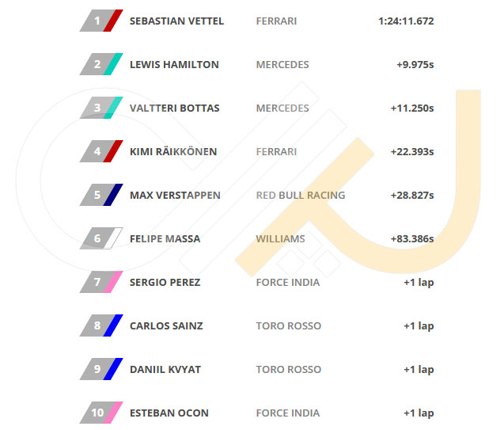The image size is (504, 430).
Task: Open Lewis Hamilton driver name
Action: [x=174, y=65]
